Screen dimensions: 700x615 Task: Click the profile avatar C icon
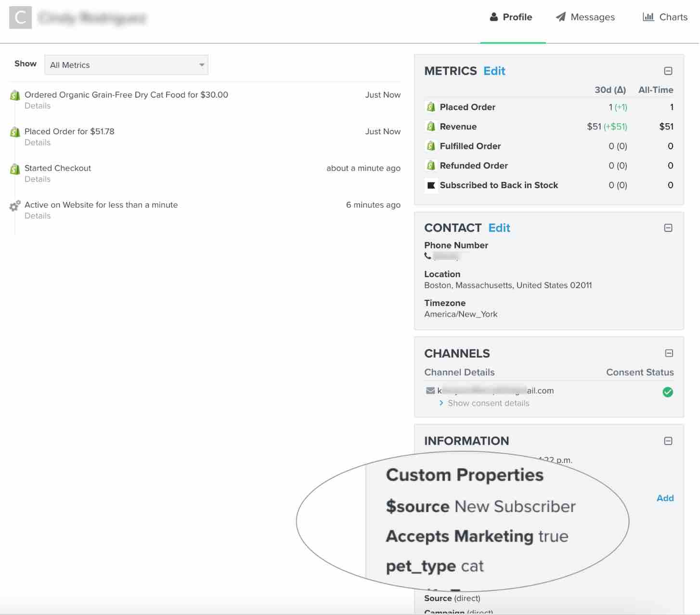(20, 17)
